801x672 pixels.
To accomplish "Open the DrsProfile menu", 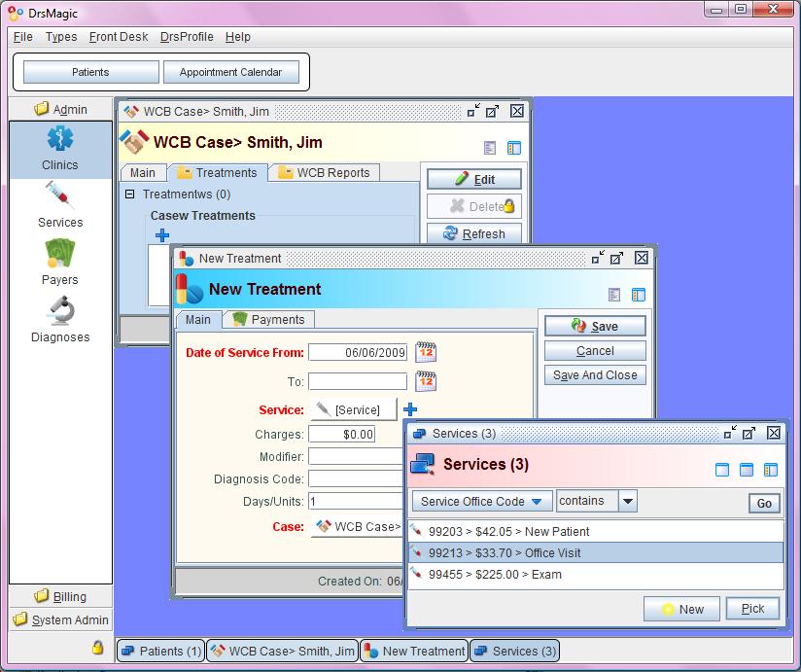I will pos(187,37).
